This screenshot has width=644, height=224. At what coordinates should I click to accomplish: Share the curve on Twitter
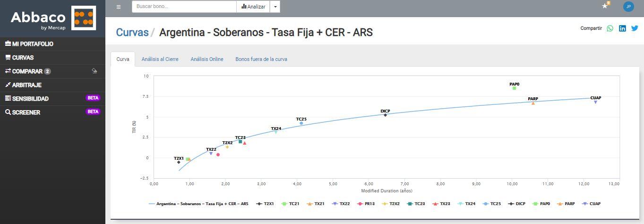coord(635,28)
